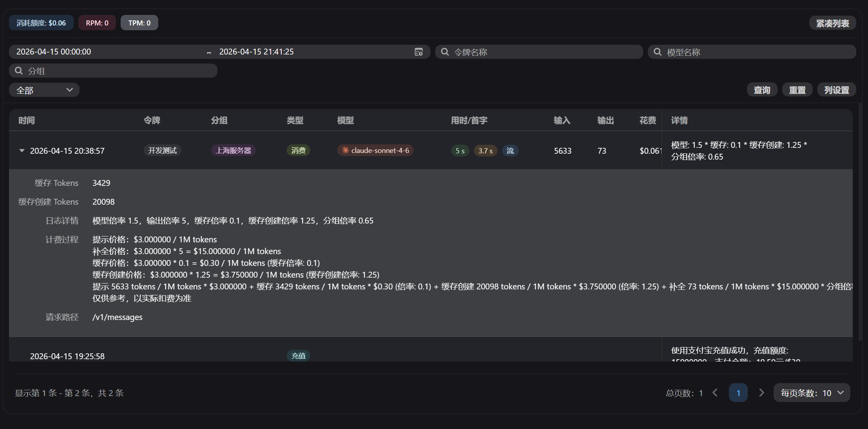The width and height of the screenshot is (868, 429).
Task: Click the 查询 query button
Action: coord(762,90)
